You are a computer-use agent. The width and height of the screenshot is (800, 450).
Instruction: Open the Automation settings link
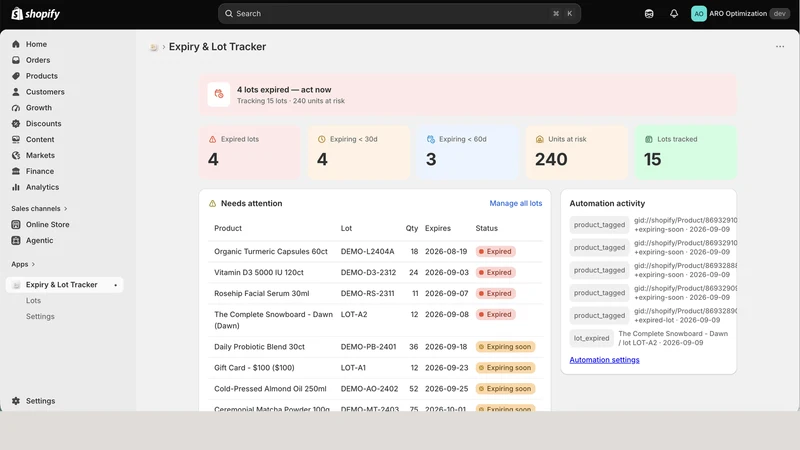[604, 360]
